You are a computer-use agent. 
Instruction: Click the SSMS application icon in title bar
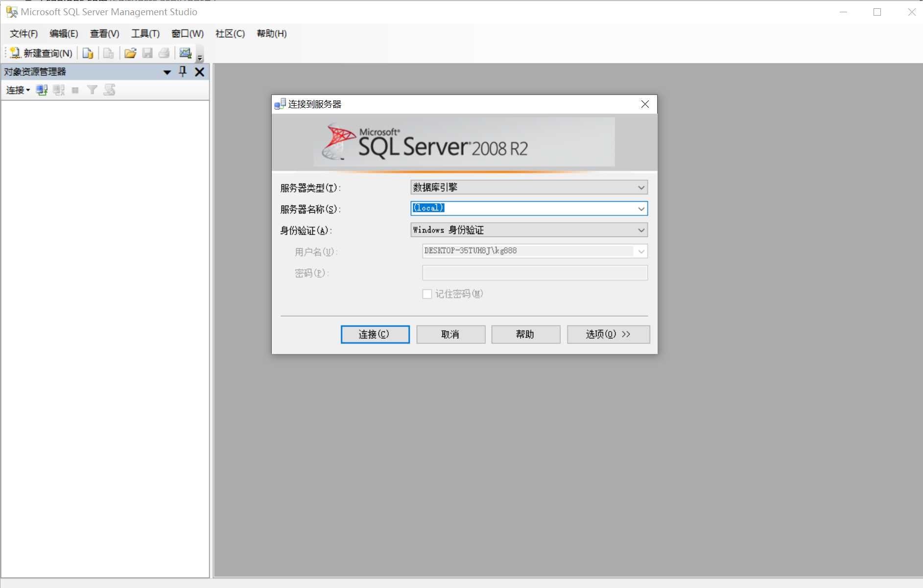coord(12,12)
